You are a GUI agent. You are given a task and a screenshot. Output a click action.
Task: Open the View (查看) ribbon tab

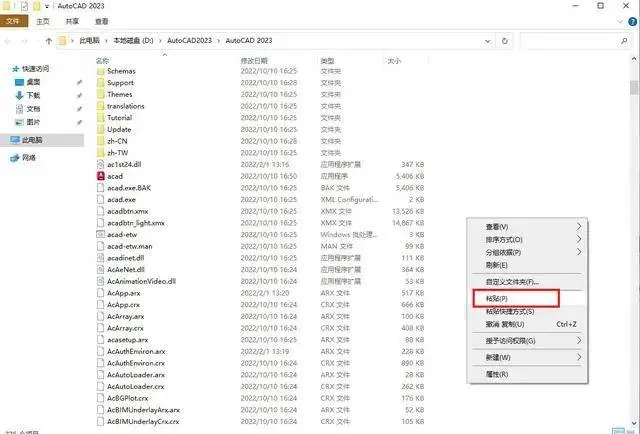102,21
